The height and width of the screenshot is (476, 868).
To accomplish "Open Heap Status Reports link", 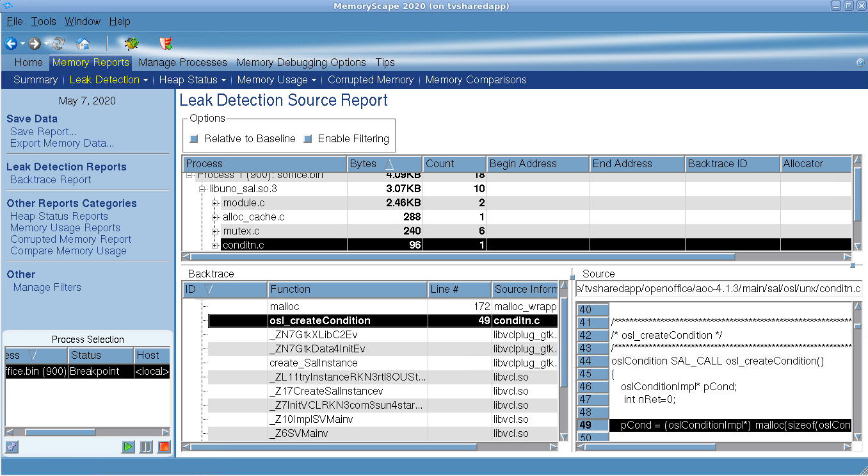I will [x=59, y=217].
